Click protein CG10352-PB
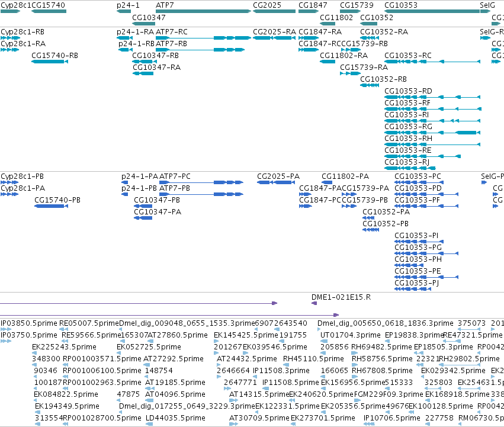The image size is (504, 427). (371, 230)
